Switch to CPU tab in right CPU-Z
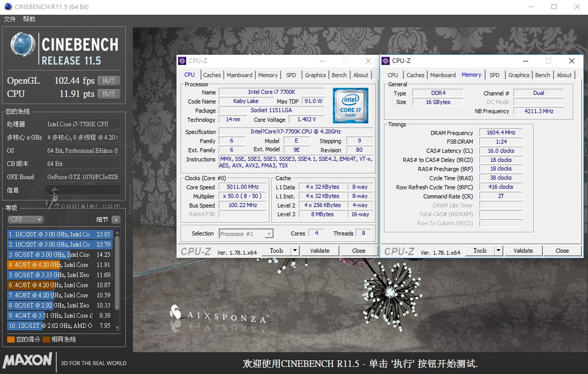 click(393, 75)
